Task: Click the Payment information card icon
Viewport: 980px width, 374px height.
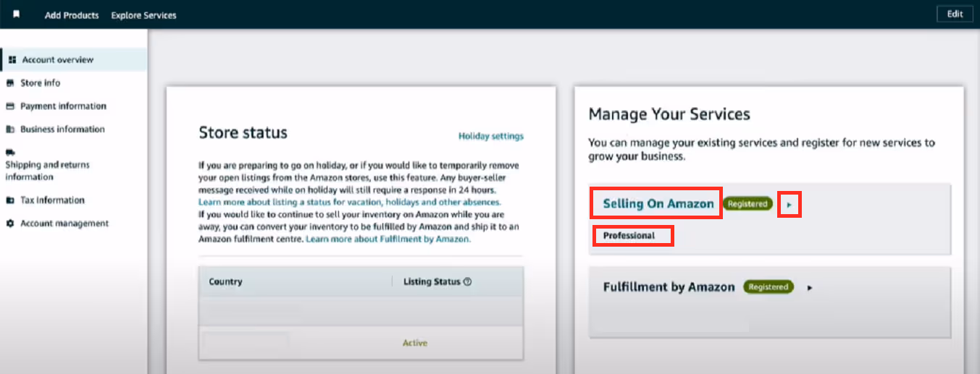Action: point(10,106)
